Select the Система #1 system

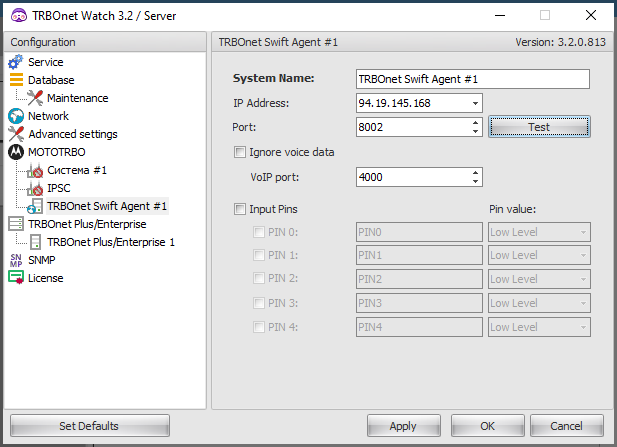(77, 170)
